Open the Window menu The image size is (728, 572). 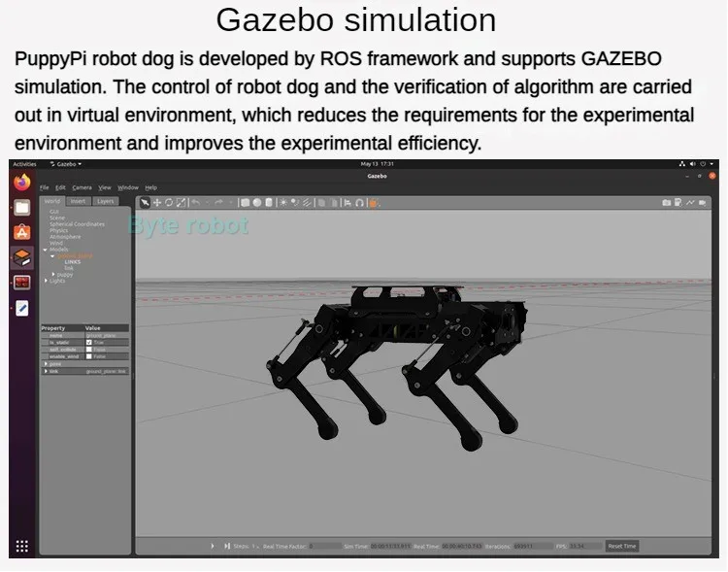[x=128, y=187]
